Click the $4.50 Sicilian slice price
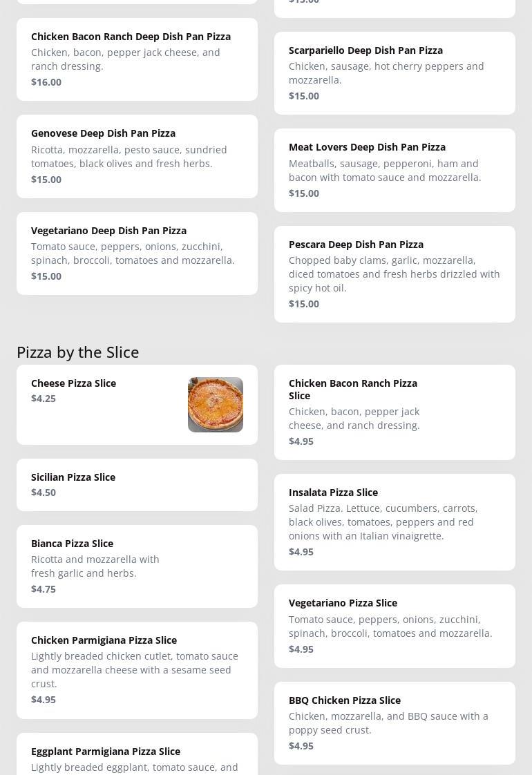532x775 pixels. click(x=44, y=492)
